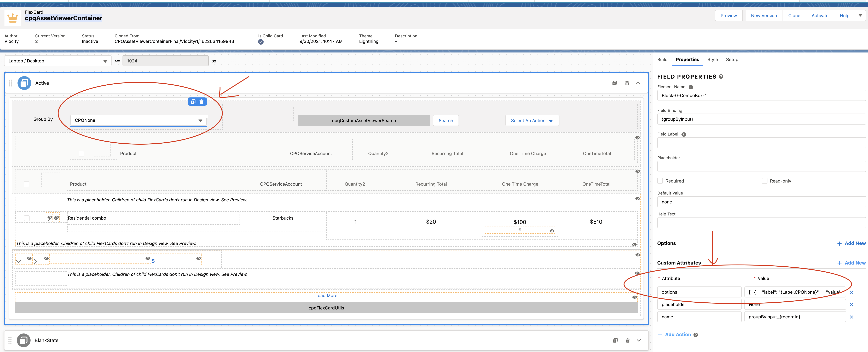The width and height of the screenshot is (868, 352).
Task: Click the Active state drag handle
Action: point(10,83)
